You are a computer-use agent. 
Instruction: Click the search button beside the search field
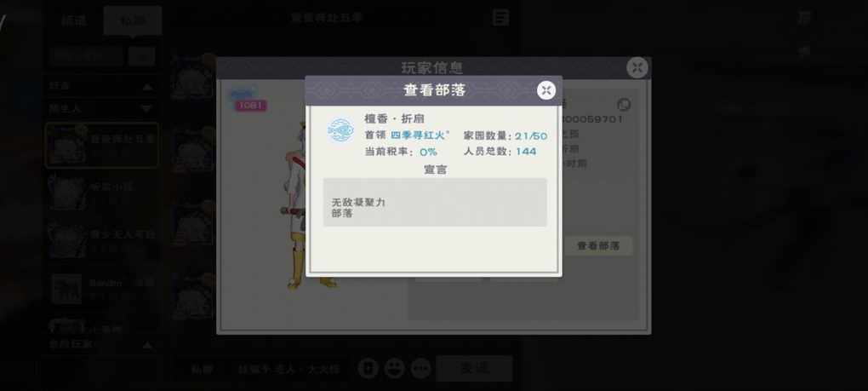(x=142, y=55)
